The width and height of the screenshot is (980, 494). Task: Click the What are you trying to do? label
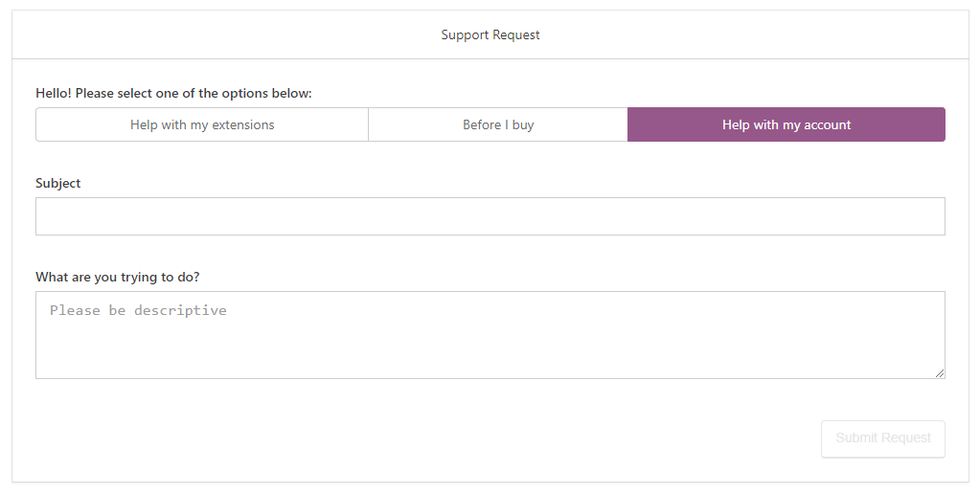point(118,277)
